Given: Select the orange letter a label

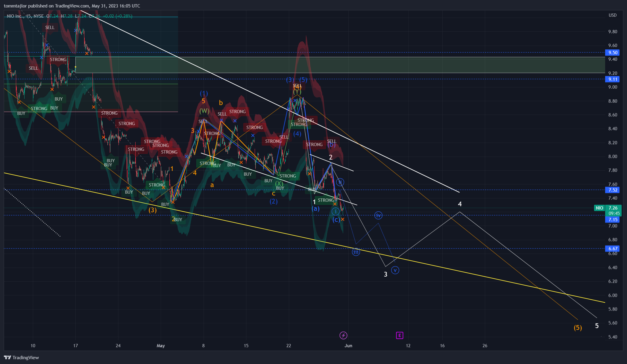Looking at the screenshot, I should (212, 185).
